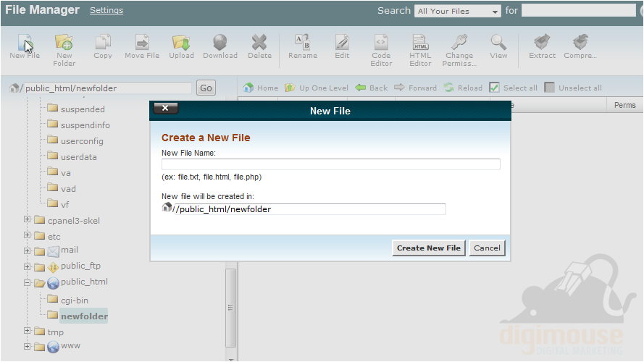Screen dimensions: 644x362
Task: Reload the file listing
Action: pos(463,88)
